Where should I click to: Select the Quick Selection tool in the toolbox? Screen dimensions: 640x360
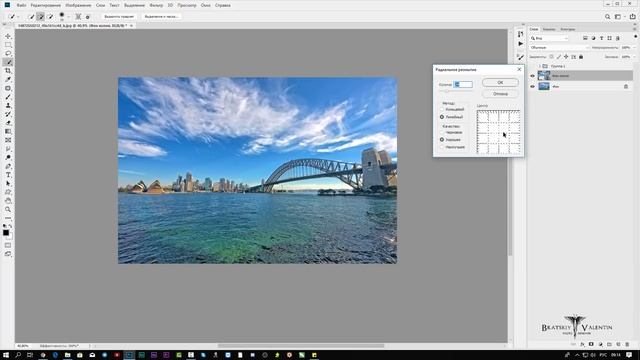tap(8, 62)
